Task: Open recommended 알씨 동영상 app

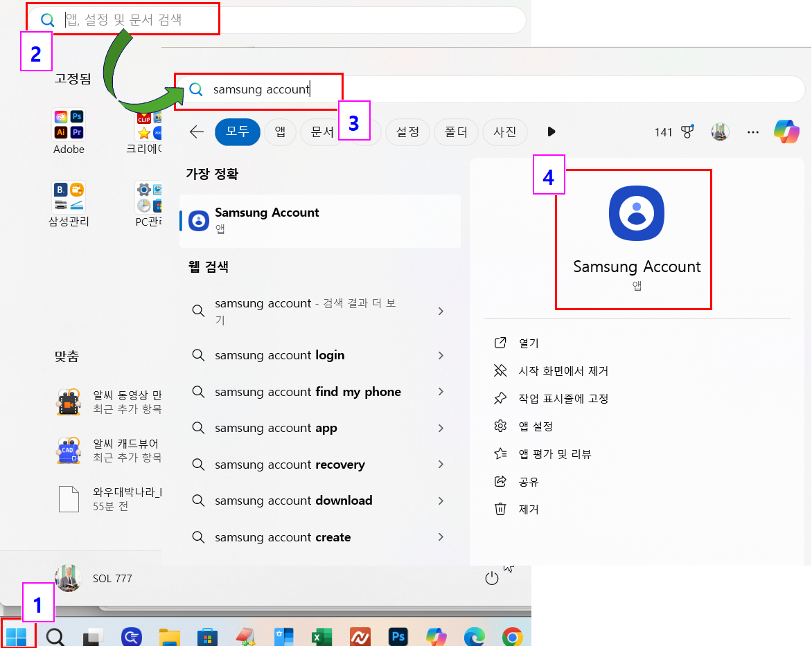Action: click(x=109, y=402)
